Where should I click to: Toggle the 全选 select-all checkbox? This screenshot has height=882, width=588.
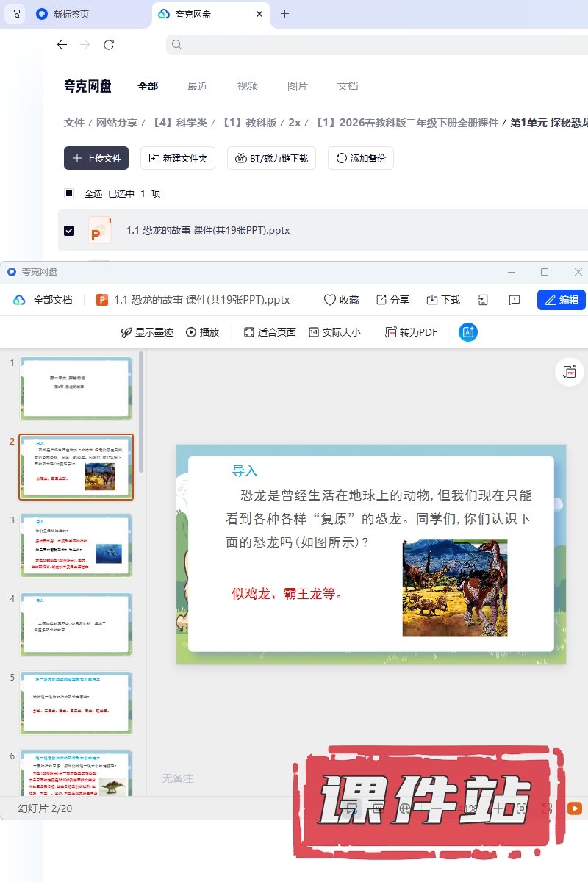coord(69,194)
